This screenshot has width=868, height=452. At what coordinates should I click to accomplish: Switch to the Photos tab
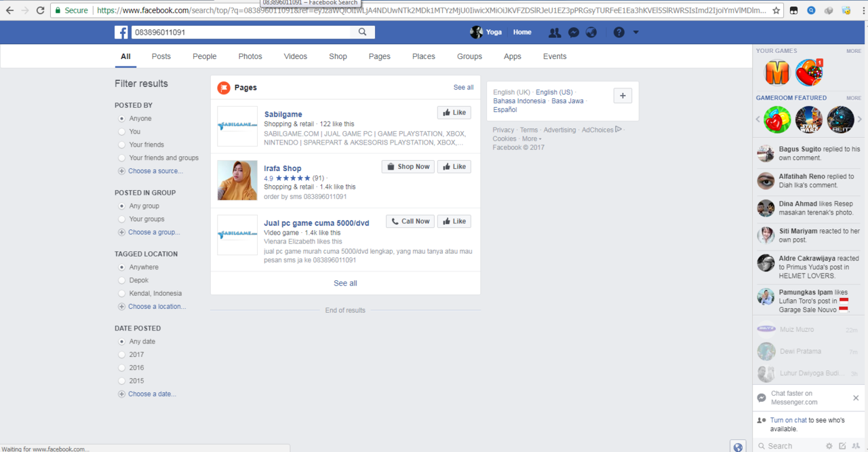(x=250, y=56)
